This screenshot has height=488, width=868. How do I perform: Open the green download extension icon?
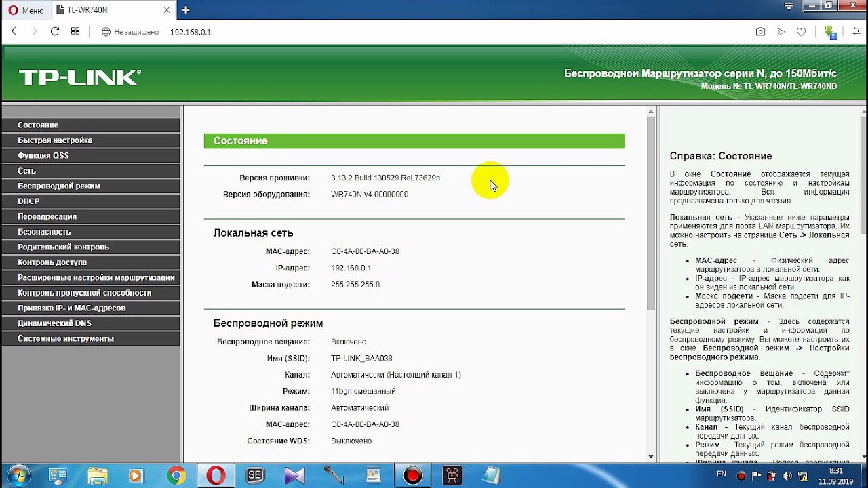tap(830, 32)
